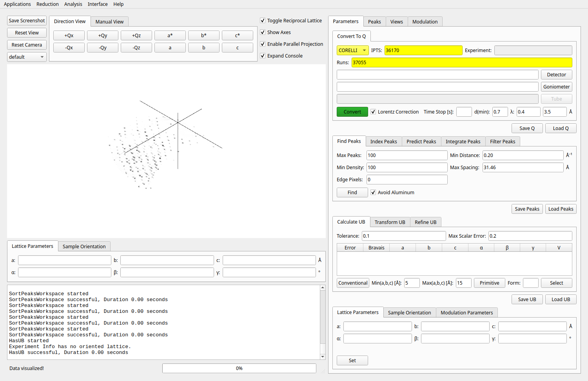
Task: Click the console scrollbar up arrow
Action: click(323, 288)
